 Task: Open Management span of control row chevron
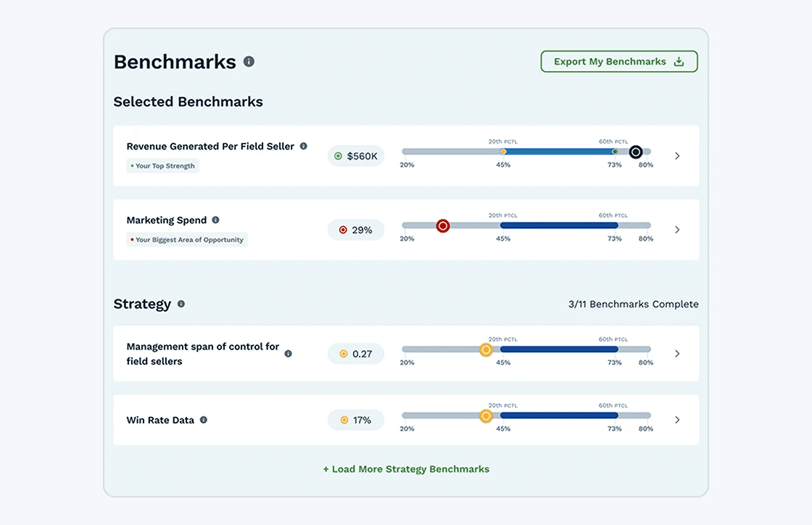[677, 354]
